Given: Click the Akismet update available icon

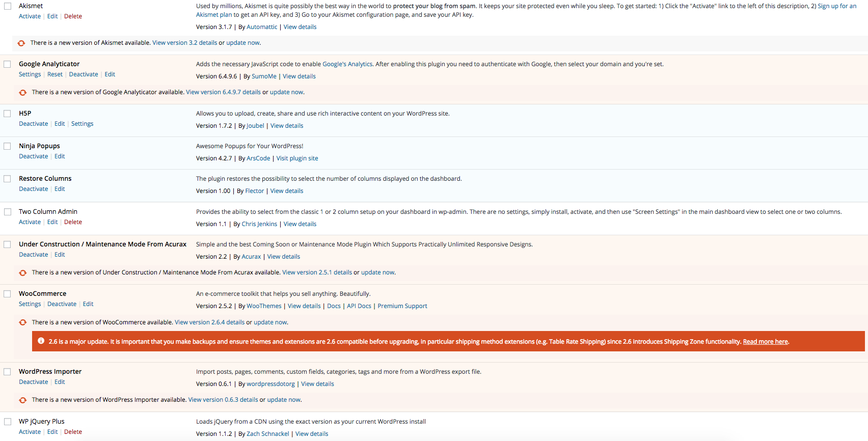Looking at the screenshot, I should tap(21, 43).
